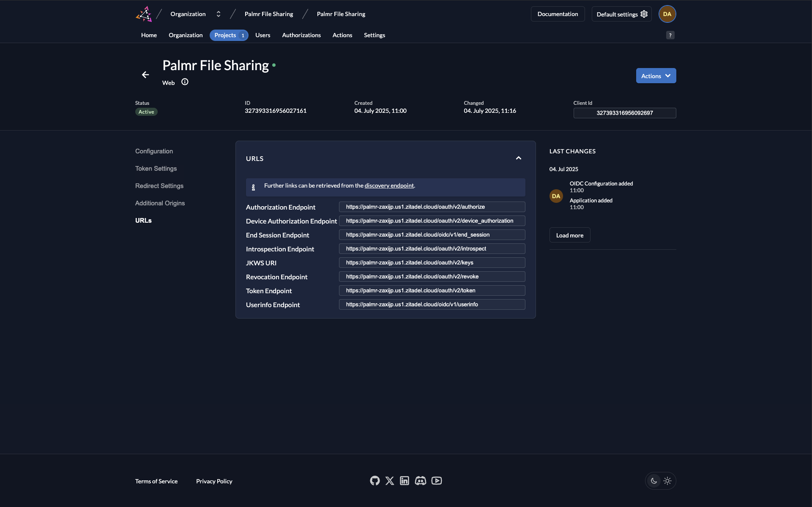Click the ZITADEL logo icon
The image size is (812, 507).
pyautogui.click(x=144, y=14)
